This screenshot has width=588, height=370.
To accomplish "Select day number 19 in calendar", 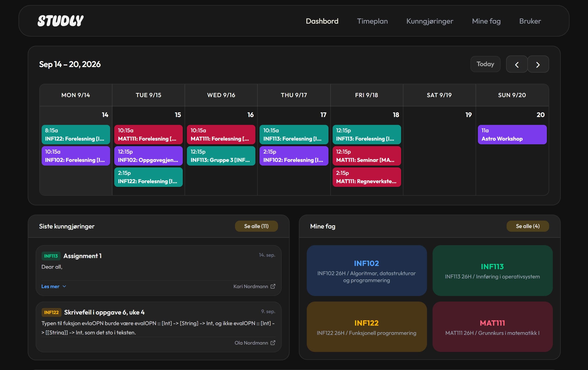I will 468,115.
